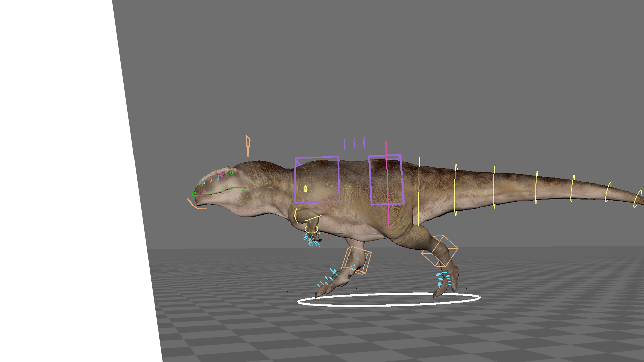Select the second yellow tail ring control
The height and width of the screenshot is (362, 644).
click(x=455, y=190)
